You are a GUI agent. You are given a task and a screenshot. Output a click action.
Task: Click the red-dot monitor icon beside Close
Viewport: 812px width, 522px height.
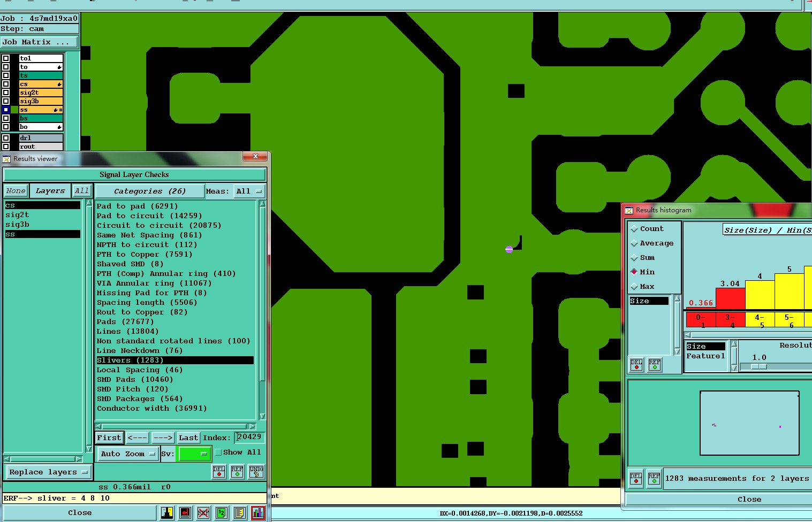[185, 513]
